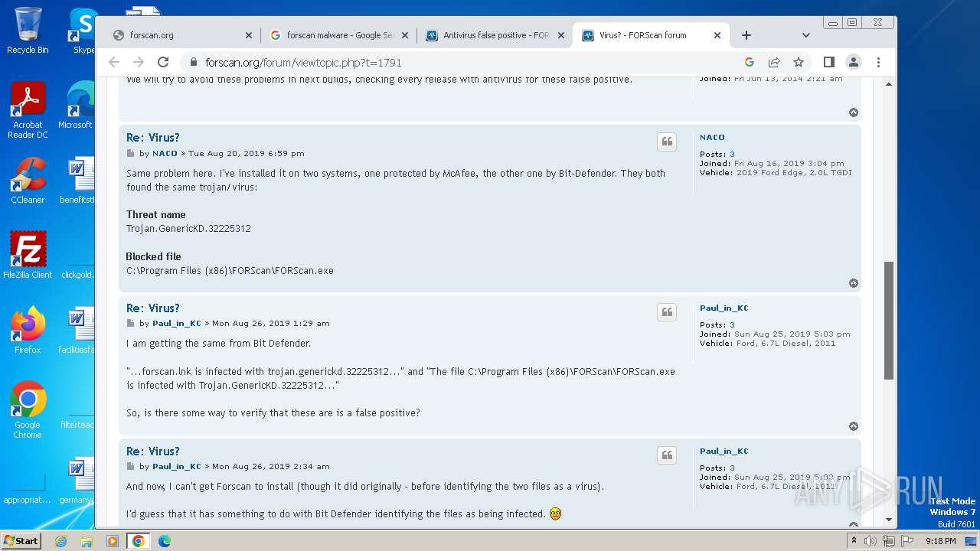This screenshot has height=551, width=980.
Task: Share this page using the share icon
Action: tap(774, 62)
